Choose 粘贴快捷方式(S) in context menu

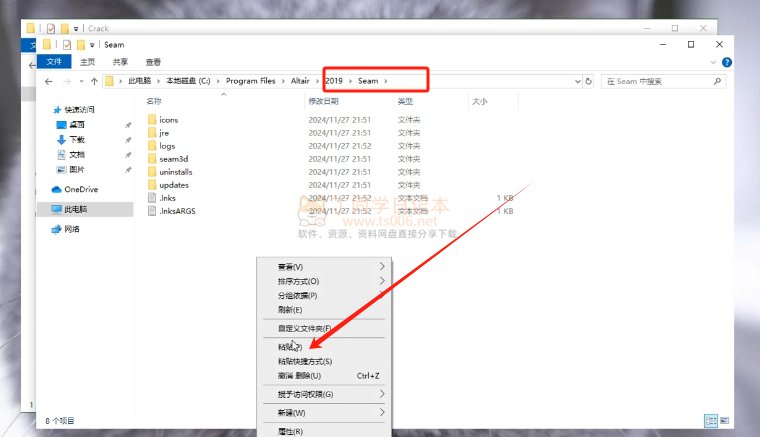coord(324,361)
